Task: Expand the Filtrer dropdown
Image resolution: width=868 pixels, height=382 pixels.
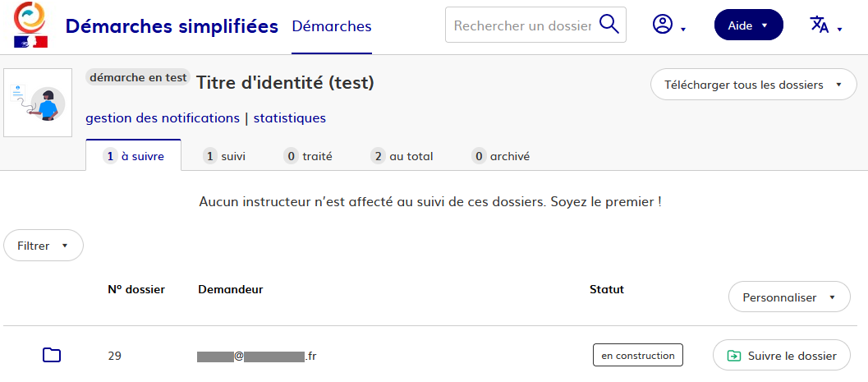Action: [x=44, y=246]
